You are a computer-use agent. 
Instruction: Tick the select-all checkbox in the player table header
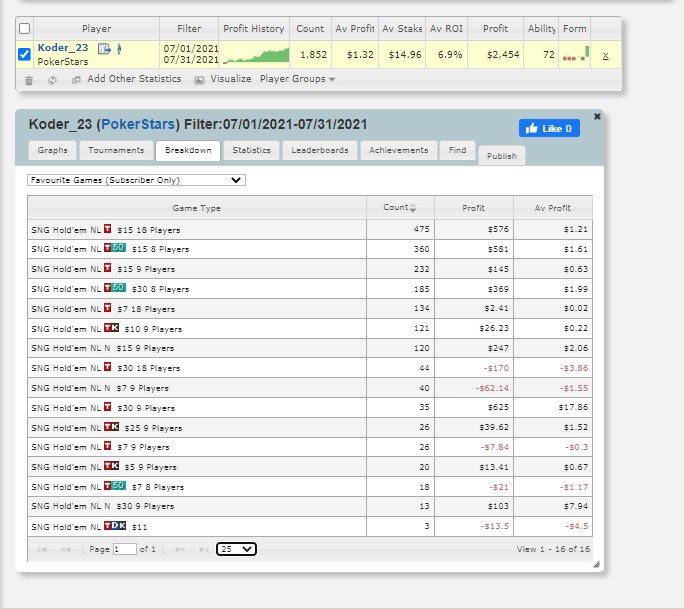pyautogui.click(x=24, y=29)
